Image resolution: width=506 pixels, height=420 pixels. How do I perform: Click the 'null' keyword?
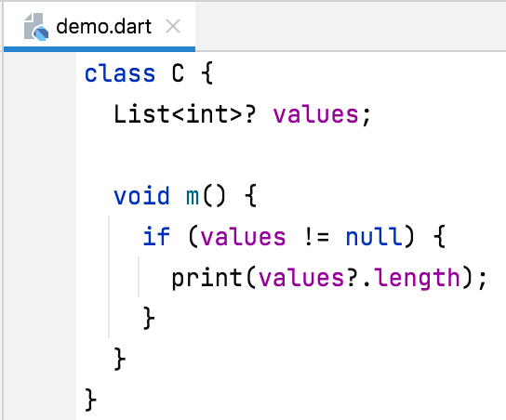coord(374,237)
